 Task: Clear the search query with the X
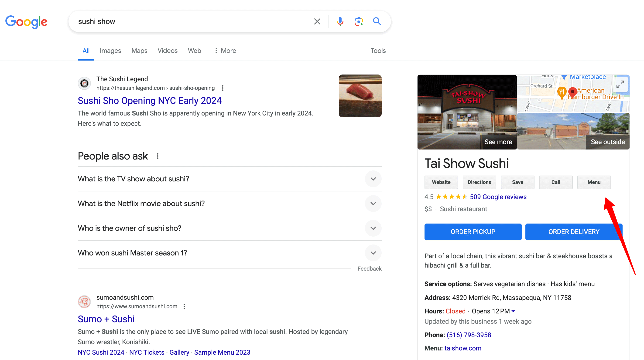(317, 21)
